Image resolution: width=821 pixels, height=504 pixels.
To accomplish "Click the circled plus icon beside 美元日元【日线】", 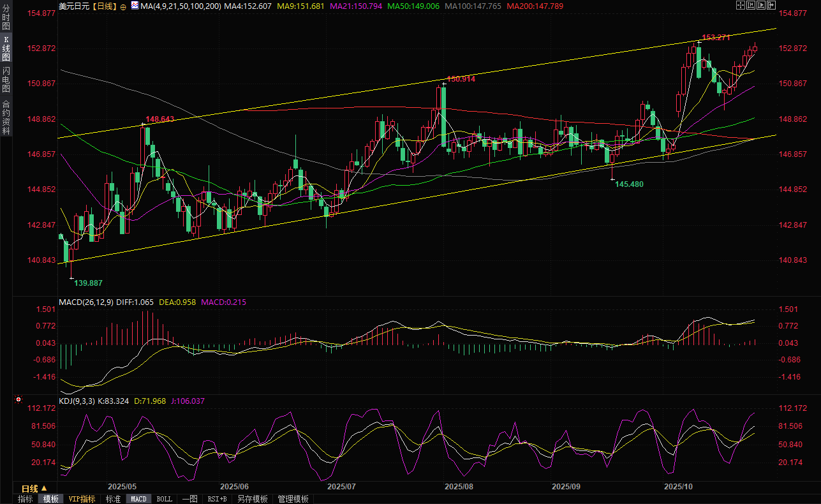I will (123, 6).
